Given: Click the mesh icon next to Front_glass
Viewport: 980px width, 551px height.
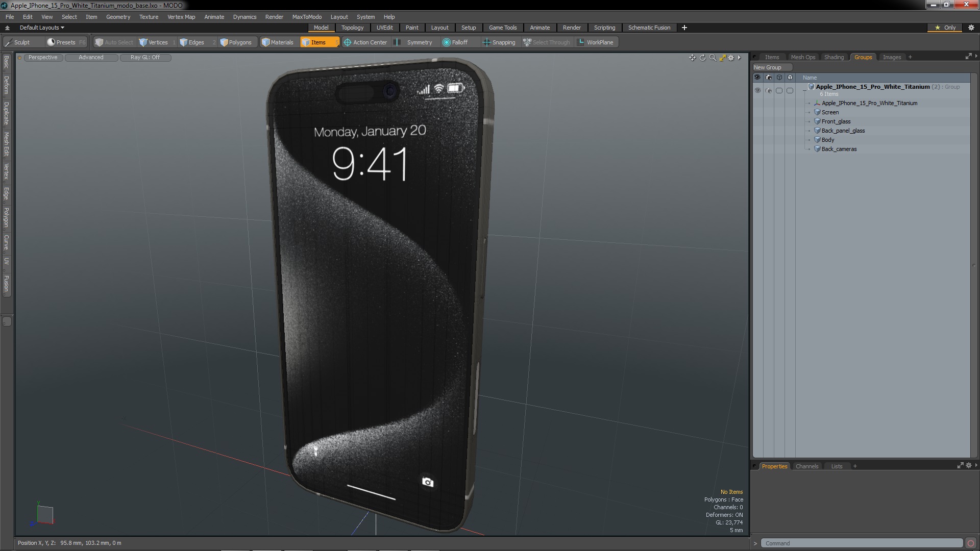Looking at the screenshot, I should click(x=817, y=121).
